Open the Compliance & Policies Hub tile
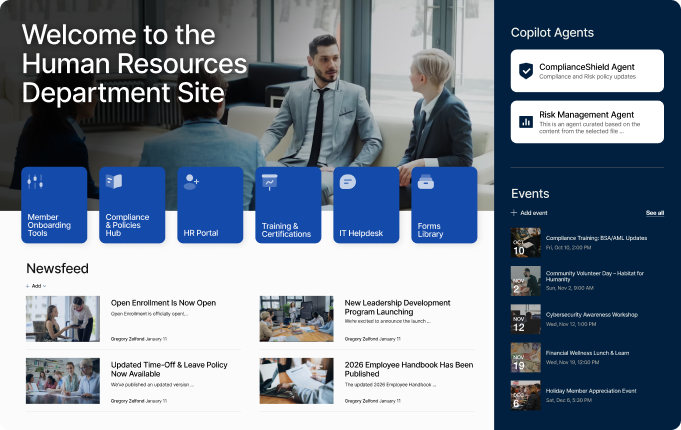The height and width of the screenshot is (430, 681). pyautogui.click(x=132, y=205)
